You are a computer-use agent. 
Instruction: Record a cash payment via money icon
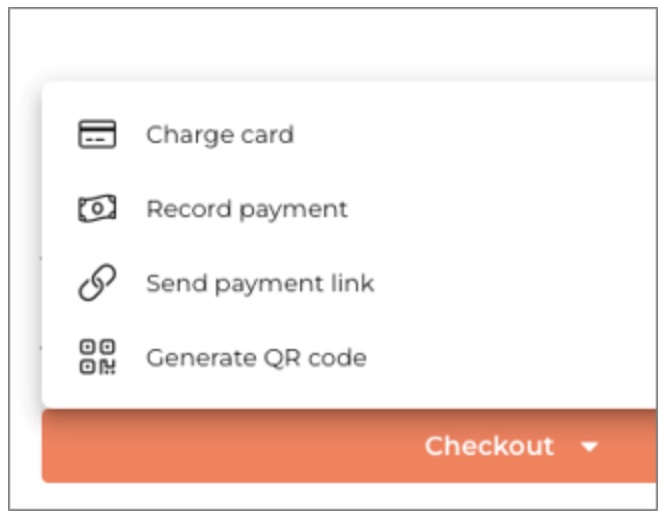(x=97, y=209)
